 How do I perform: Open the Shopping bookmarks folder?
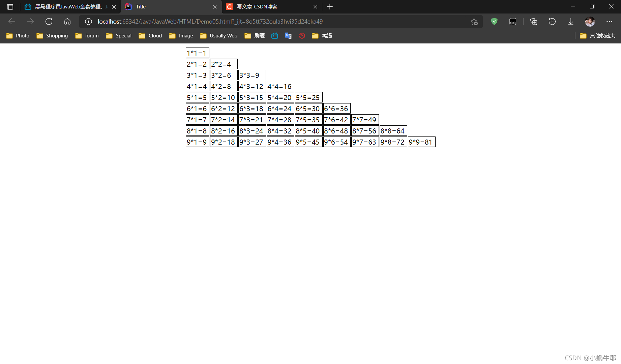pyautogui.click(x=52, y=36)
